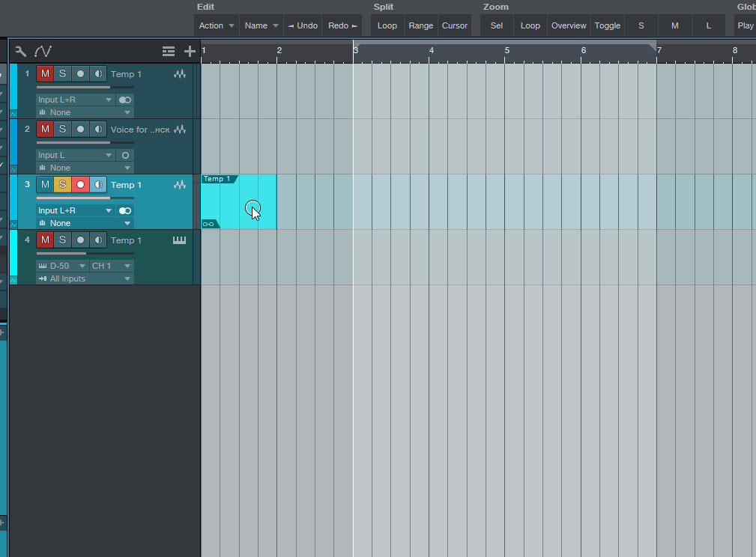Open CH 1 channel dropdown
Image resolution: width=756 pixels, height=557 pixels.
point(112,266)
